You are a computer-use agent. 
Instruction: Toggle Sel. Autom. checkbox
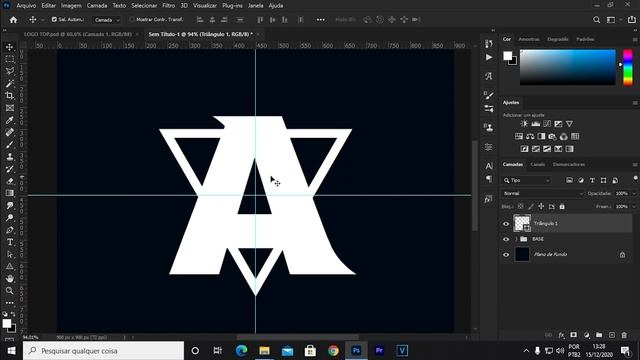click(x=54, y=19)
